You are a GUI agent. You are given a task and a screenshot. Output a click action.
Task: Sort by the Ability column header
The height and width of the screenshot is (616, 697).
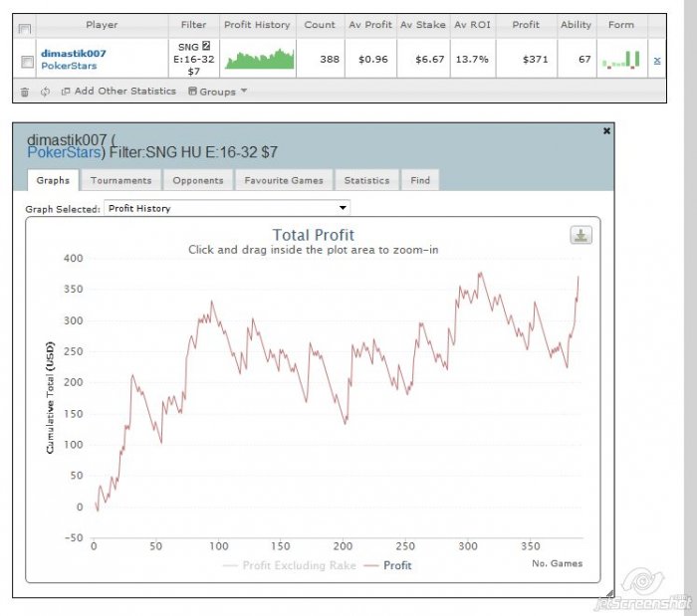(577, 25)
